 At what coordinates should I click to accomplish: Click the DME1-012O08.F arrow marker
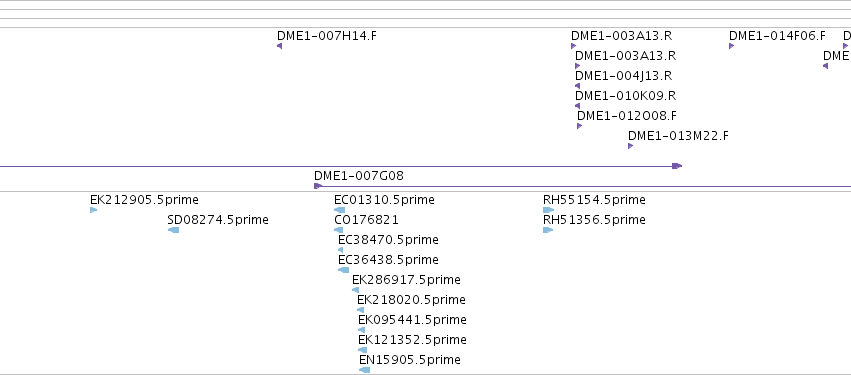coord(580,126)
